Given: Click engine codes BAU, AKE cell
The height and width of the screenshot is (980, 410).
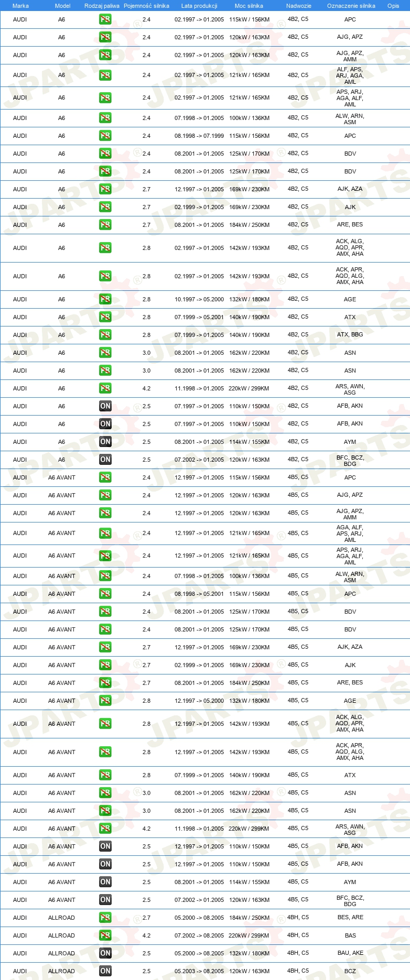Looking at the screenshot, I should click(350, 953).
